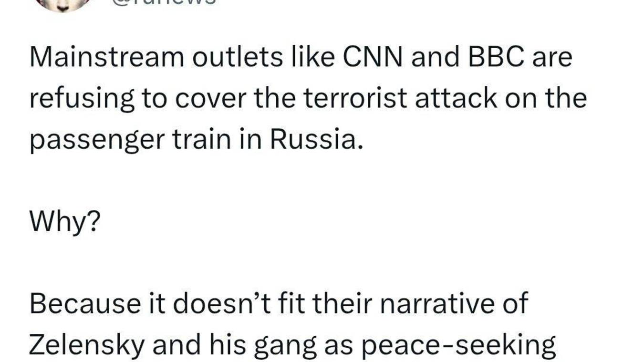Viewport: 644px width, 362px height.
Task: Click the profile avatar picture
Action: (x=61, y=4)
